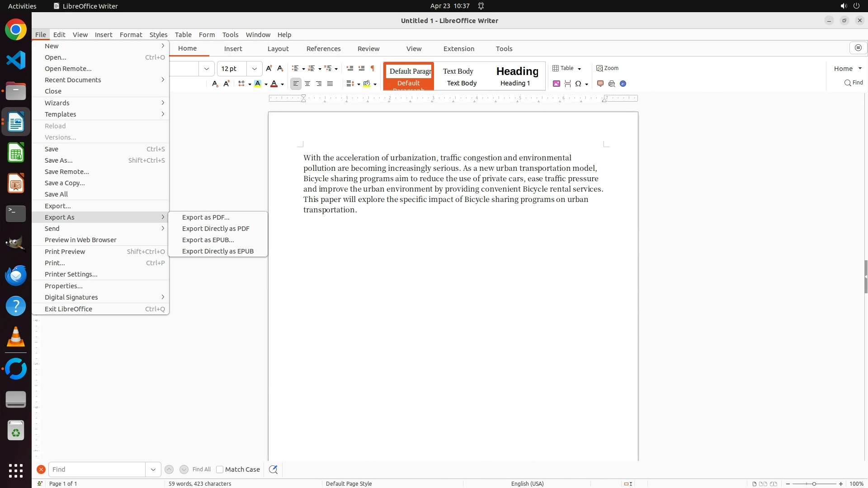Click the justified alignment icon
The width and height of the screenshot is (868, 488).
330,84
